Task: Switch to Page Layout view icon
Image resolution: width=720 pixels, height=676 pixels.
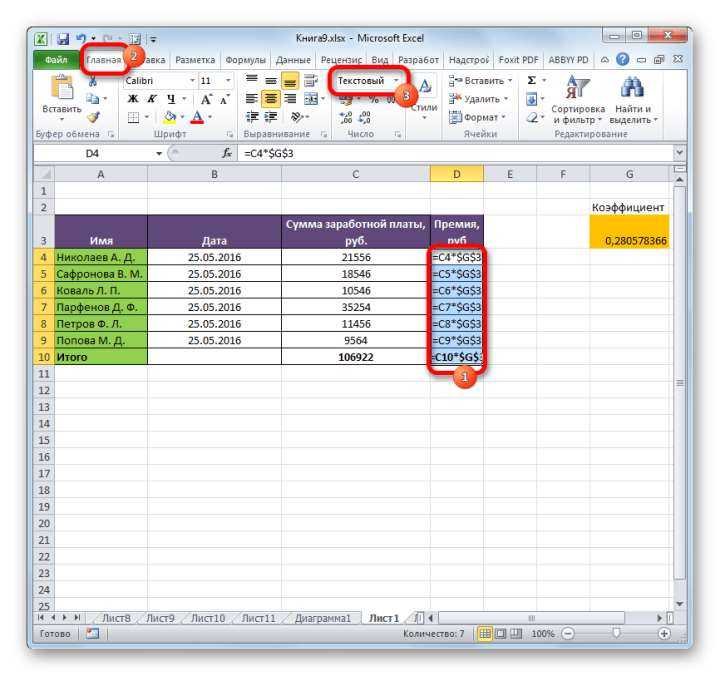Action: coord(501,634)
